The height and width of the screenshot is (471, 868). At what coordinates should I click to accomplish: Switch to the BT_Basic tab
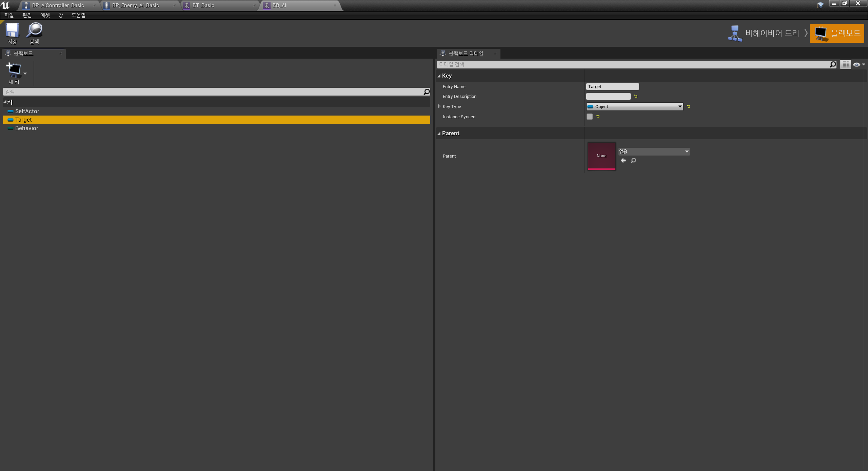(203, 5)
